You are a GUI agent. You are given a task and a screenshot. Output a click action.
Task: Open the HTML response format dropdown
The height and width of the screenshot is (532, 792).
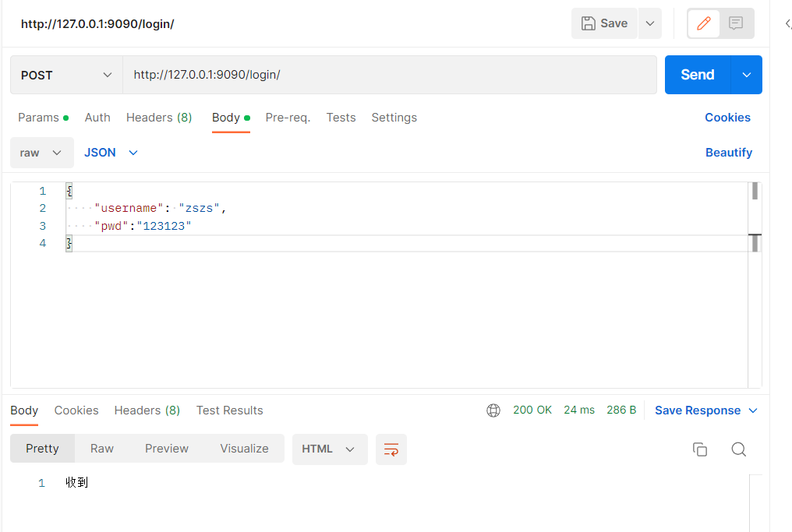point(329,449)
